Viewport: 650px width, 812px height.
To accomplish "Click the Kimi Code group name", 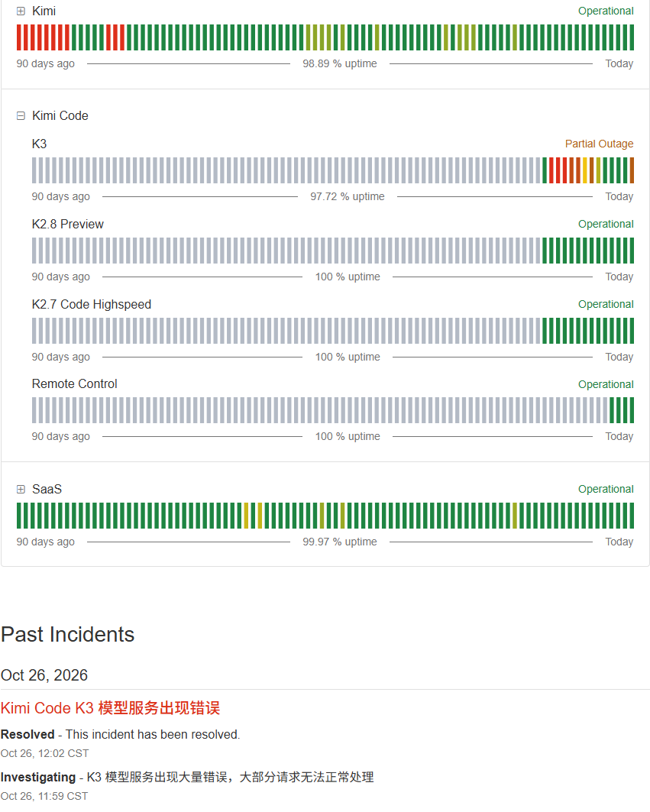I will click(x=60, y=115).
